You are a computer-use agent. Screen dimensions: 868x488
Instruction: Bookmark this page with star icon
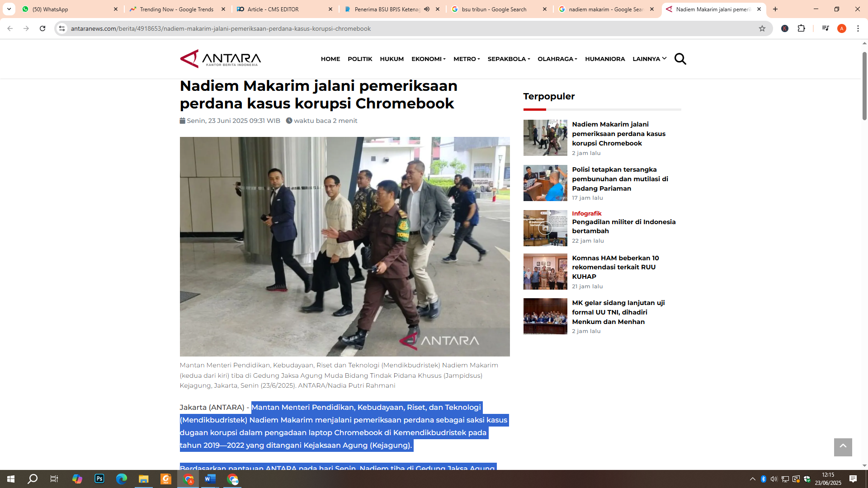pos(762,28)
